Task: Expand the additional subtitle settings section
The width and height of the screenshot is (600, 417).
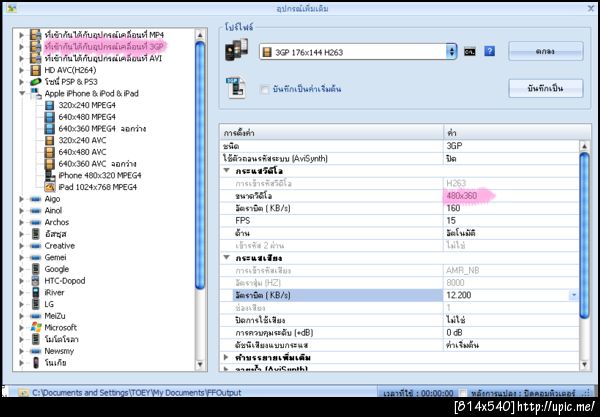Action: point(226,357)
